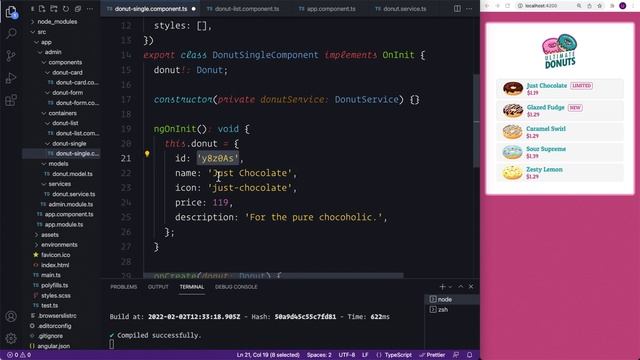Go back in the browser window
640x360 pixels.
coord(487,6)
